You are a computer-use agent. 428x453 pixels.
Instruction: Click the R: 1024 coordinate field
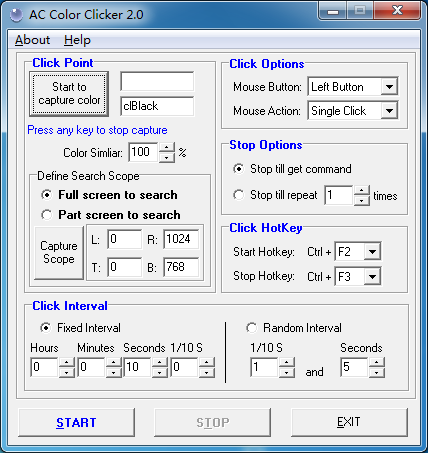click(x=181, y=239)
